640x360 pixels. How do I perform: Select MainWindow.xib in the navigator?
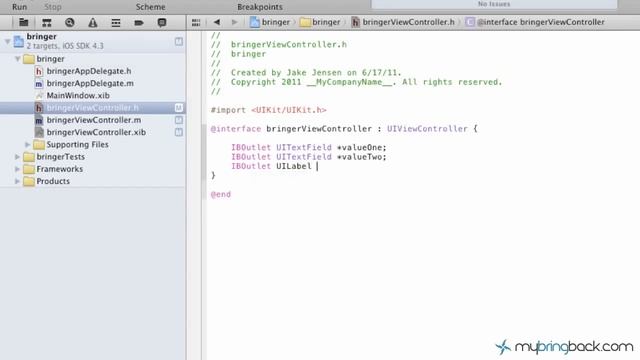pyautogui.click(x=78, y=96)
